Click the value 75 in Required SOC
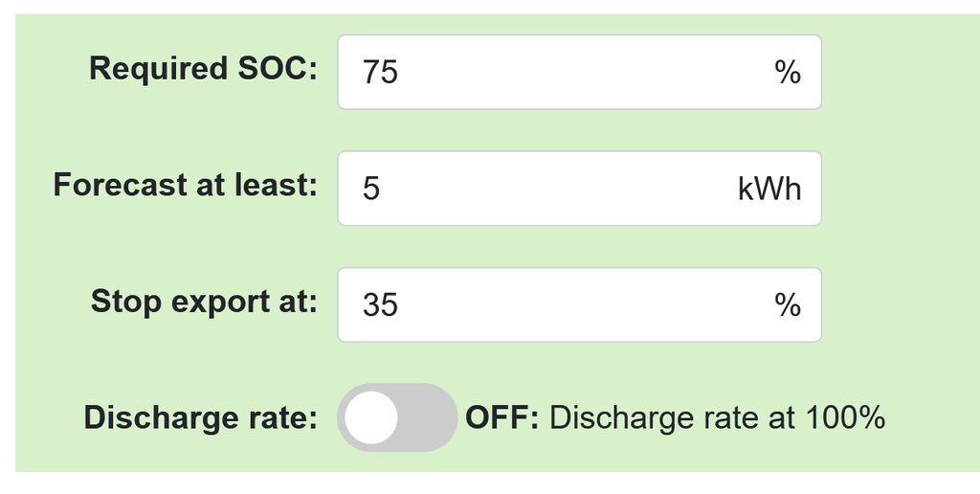This screenshot has width=980, height=494. click(x=380, y=73)
